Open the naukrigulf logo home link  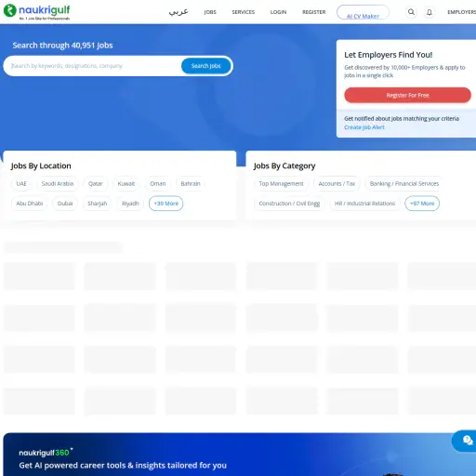pyautogui.click(x=37, y=12)
